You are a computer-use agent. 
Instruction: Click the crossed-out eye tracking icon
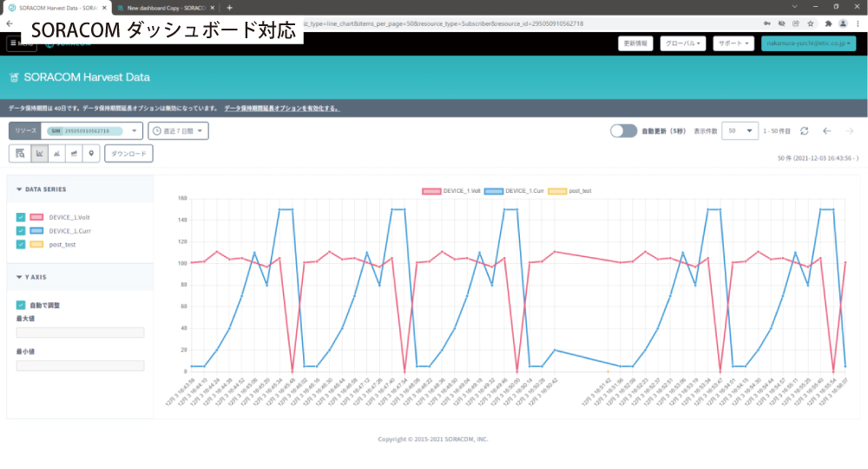pyautogui.click(x=782, y=23)
